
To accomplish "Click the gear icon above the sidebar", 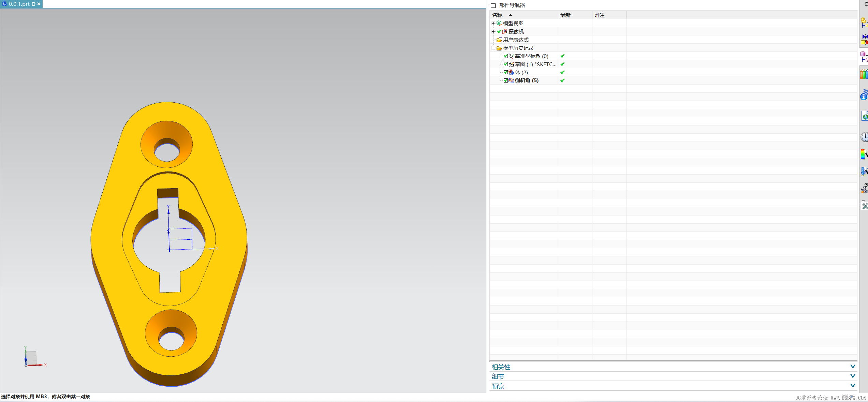I will [x=866, y=4].
